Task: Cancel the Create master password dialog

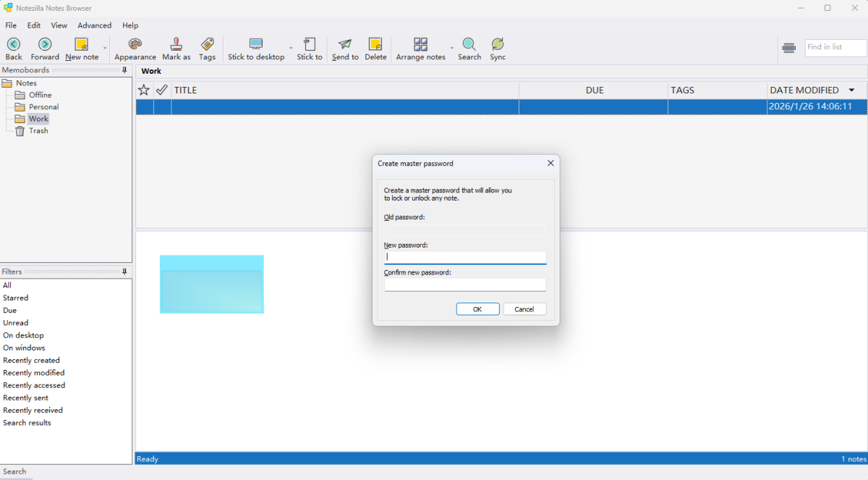Action: [524, 309]
